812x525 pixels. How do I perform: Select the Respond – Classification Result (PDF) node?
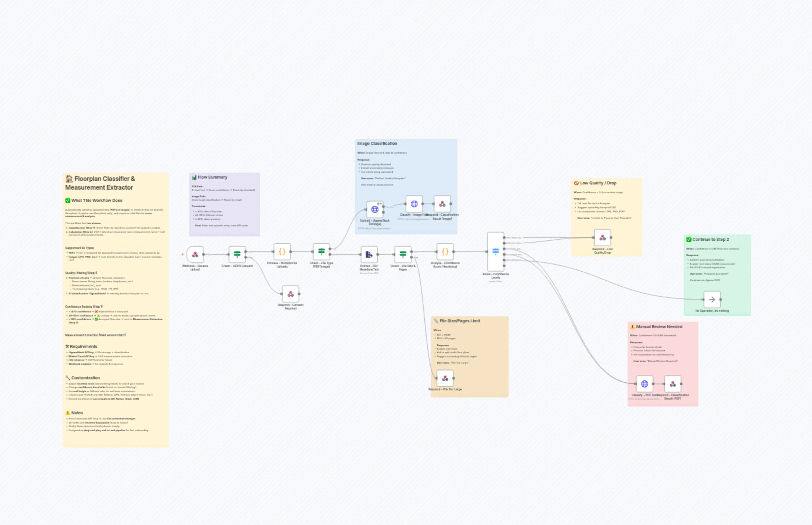tap(672, 385)
